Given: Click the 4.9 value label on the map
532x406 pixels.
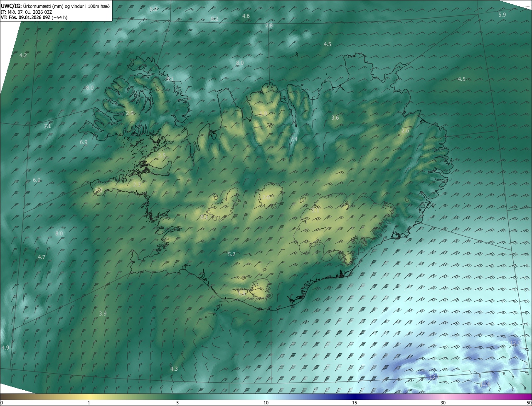Looking at the screenshot, I should click(x=5, y=347).
